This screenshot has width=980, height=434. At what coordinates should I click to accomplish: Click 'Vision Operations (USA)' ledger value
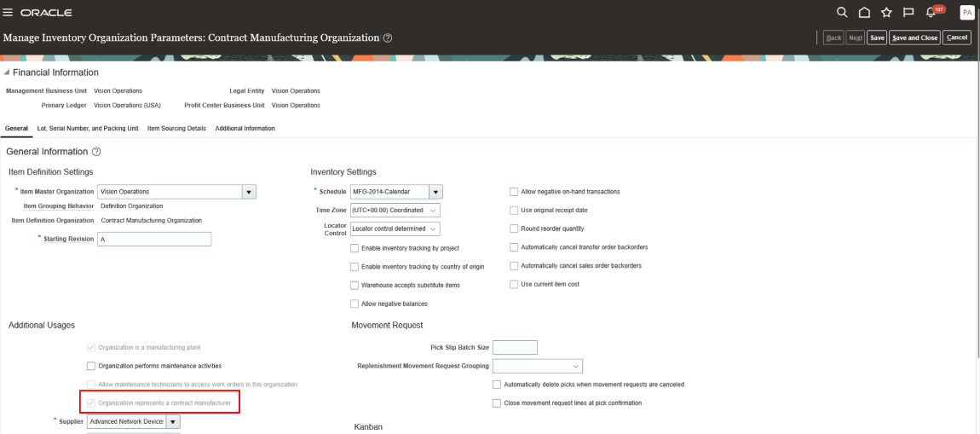tap(128, 105)
